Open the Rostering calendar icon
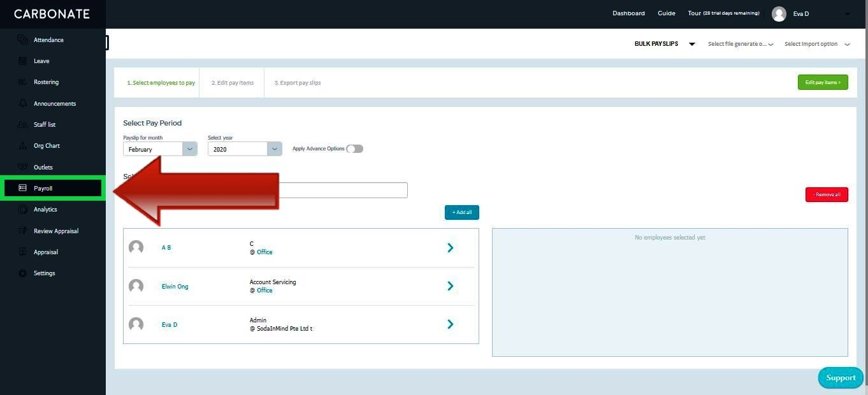This screenshot has width=868, height=395. [x=24, y=82]
